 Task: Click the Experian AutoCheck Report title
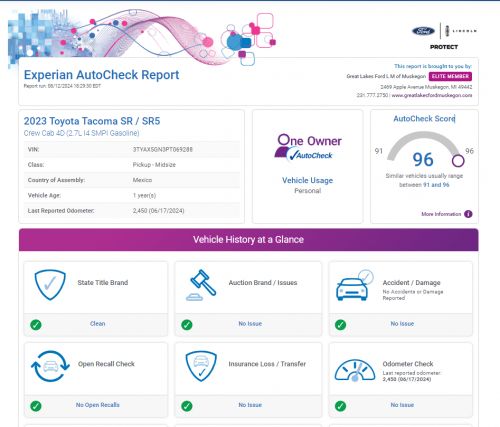pos(102,75)
